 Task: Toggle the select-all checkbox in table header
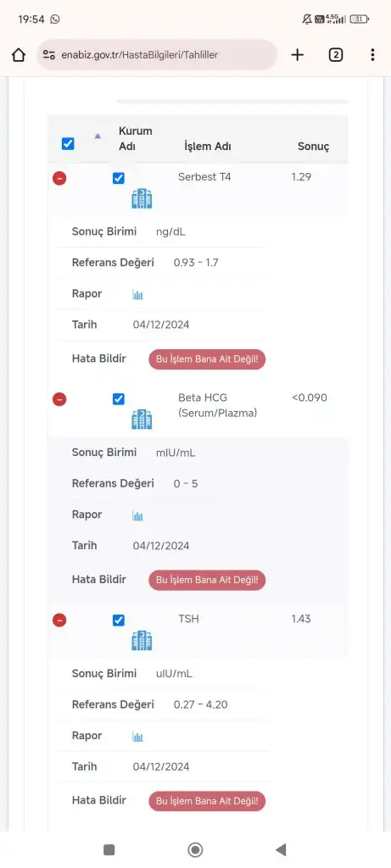tap(68, 144)
